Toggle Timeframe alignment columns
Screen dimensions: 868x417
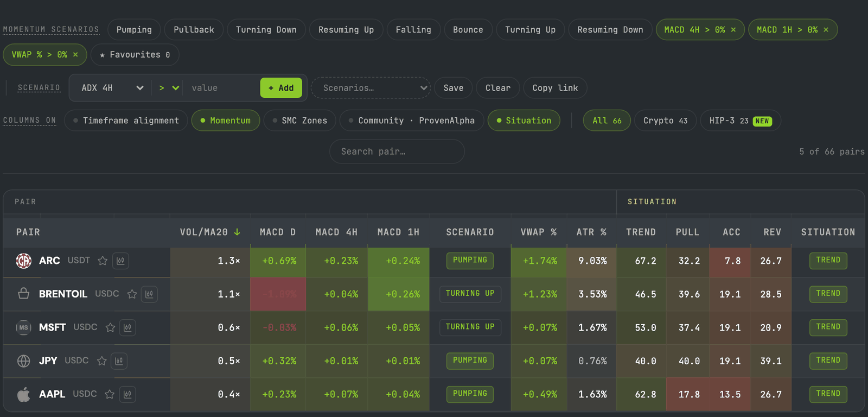(126, 121)
